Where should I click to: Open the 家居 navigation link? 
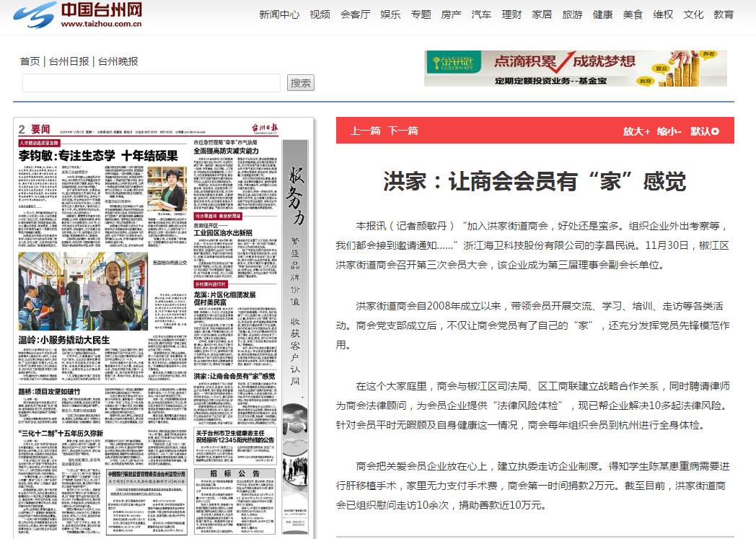click(542, 14)
